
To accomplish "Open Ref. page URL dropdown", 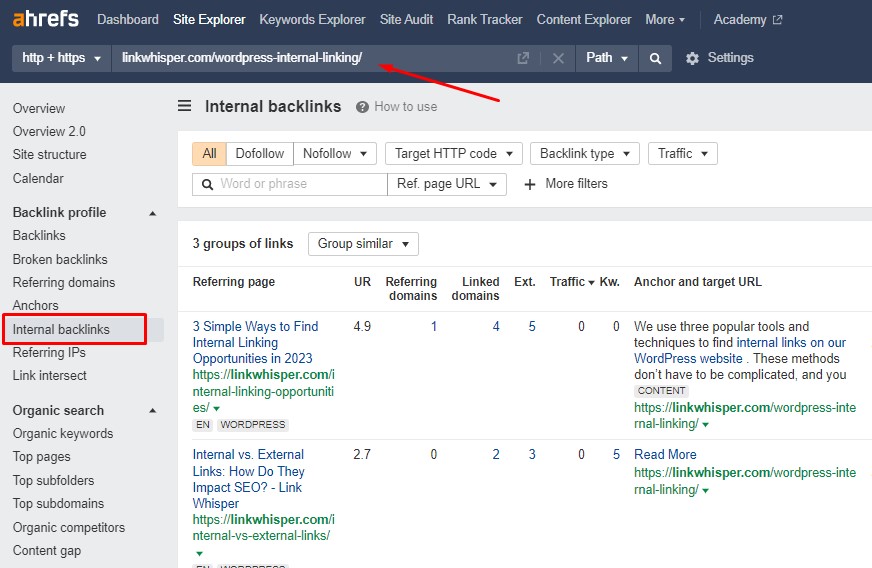I will 447,184.
